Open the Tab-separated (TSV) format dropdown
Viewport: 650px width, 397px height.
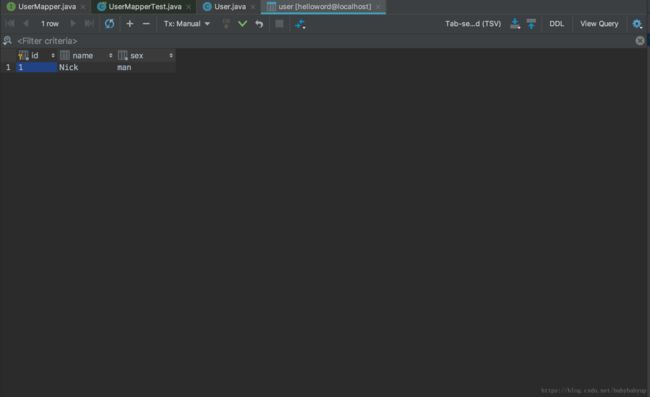pos(473,24)
